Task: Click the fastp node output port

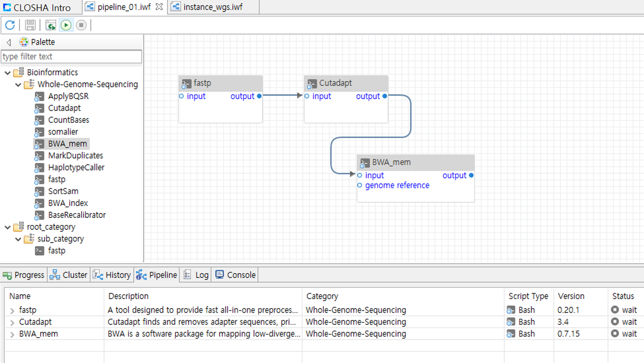Action: (259, 96)
